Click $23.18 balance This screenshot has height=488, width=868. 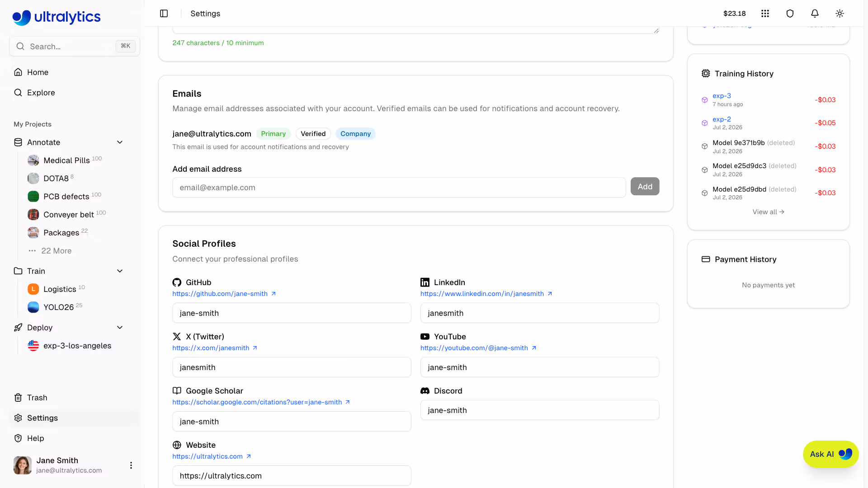tap(734, 14)
